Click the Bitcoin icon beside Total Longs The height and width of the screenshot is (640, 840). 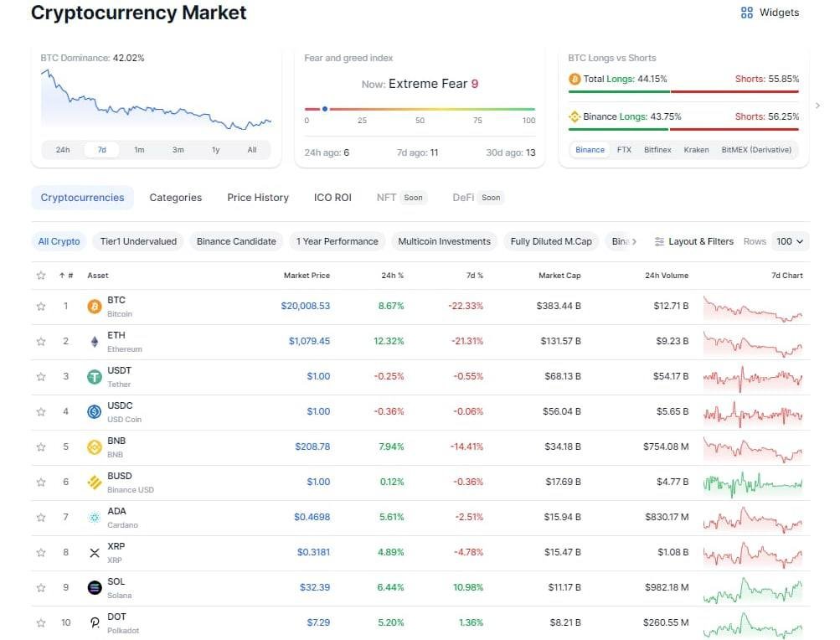[575, 79]
